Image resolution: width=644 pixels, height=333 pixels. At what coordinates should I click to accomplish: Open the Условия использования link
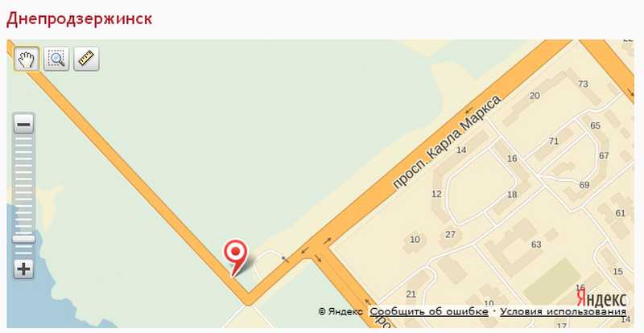click(x=563, y=311)
